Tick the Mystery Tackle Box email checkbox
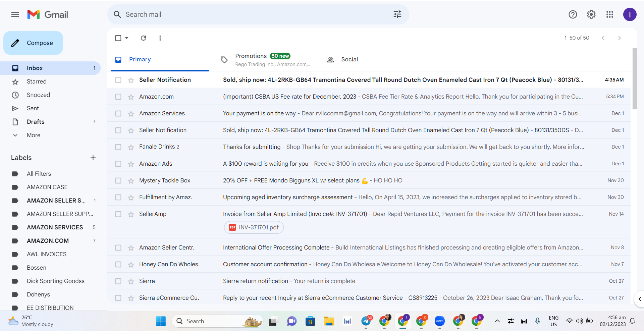The height and width of the screenshot is (331, 644). point(118,180)
